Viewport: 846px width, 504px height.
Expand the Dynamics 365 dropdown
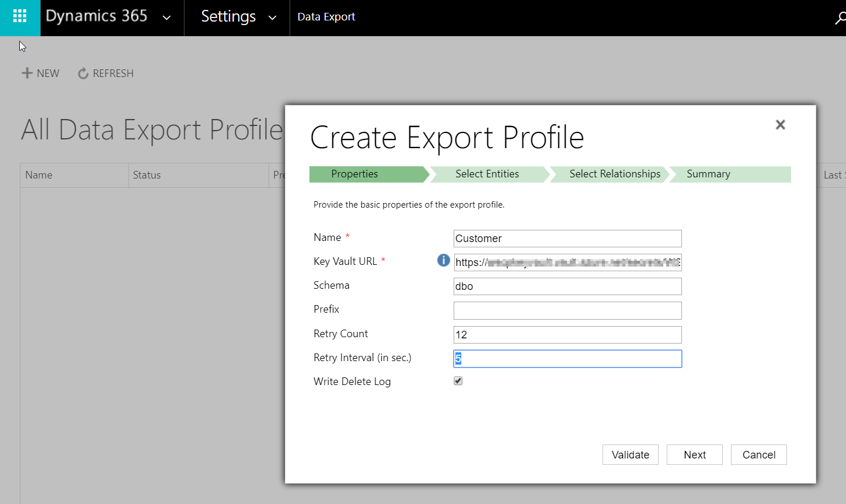(x=166, y=17)
